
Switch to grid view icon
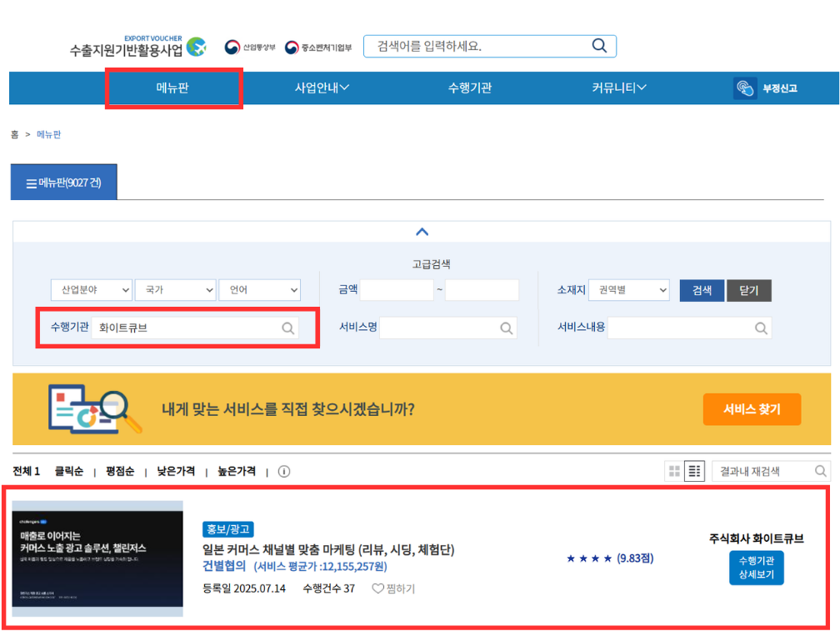click(x=674, y=472)
